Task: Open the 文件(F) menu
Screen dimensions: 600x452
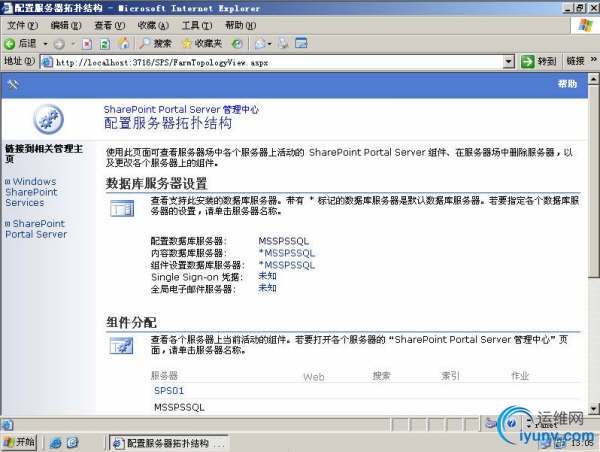Action: click(x=23, y=25)
